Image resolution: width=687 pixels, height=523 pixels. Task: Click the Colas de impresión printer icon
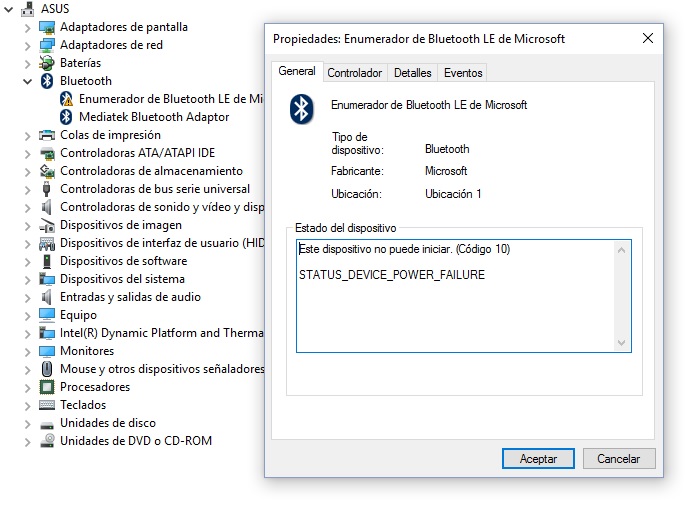tap(46, 135)
